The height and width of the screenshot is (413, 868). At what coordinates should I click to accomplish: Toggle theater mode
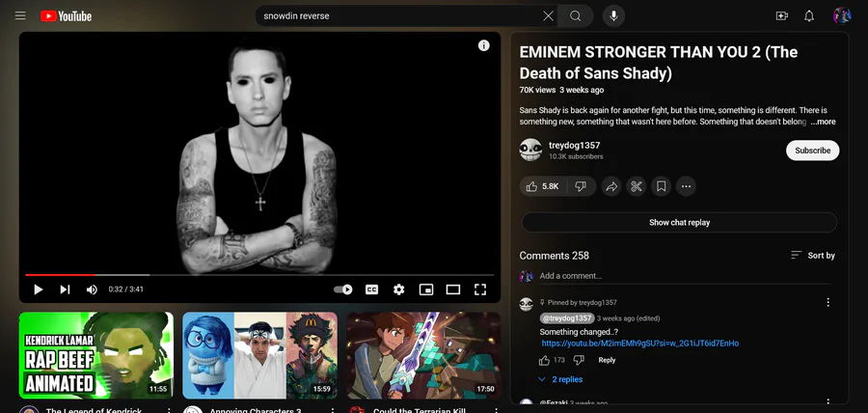[453, 289]
